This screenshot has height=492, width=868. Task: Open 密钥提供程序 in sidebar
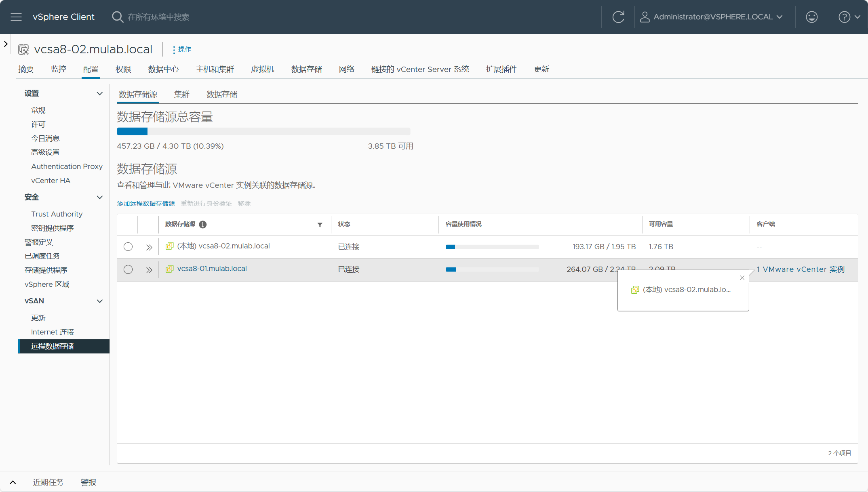(53, 228)
